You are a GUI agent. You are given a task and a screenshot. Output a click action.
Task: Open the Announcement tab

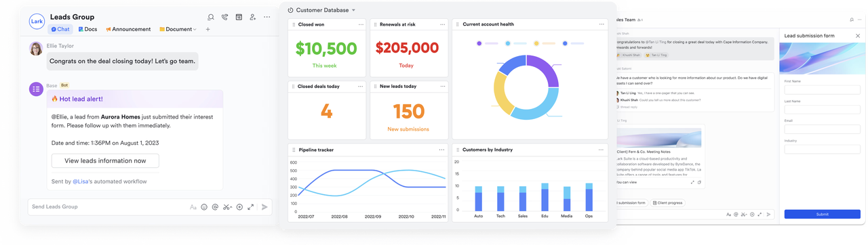128,29
